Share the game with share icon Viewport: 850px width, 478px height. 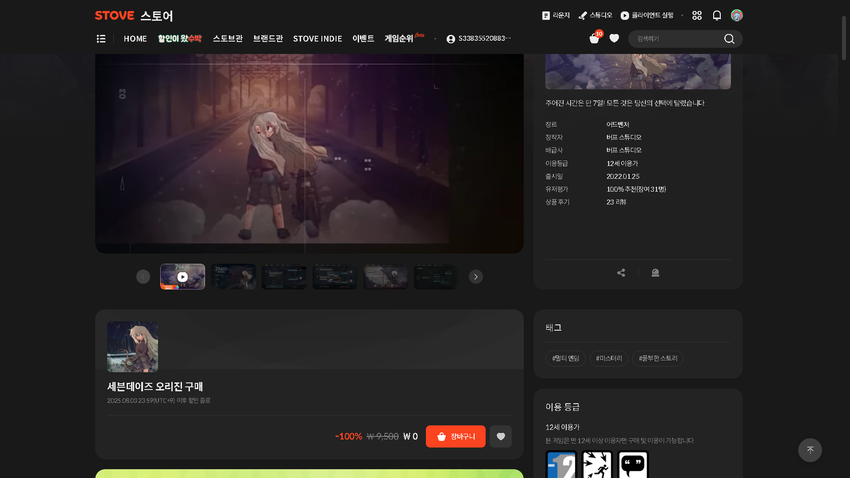point(621,273)
